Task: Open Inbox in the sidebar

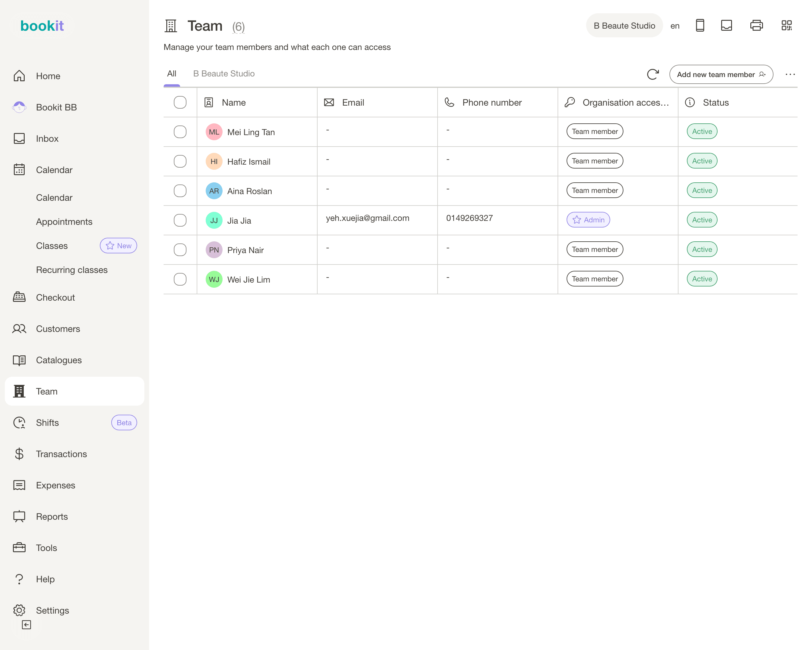Action: tap(75, 138)
